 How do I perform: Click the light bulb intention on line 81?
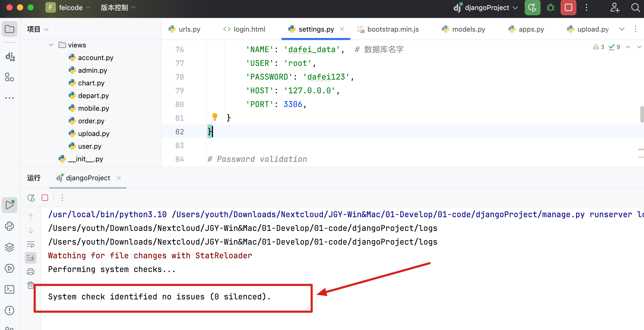(215, 117)
